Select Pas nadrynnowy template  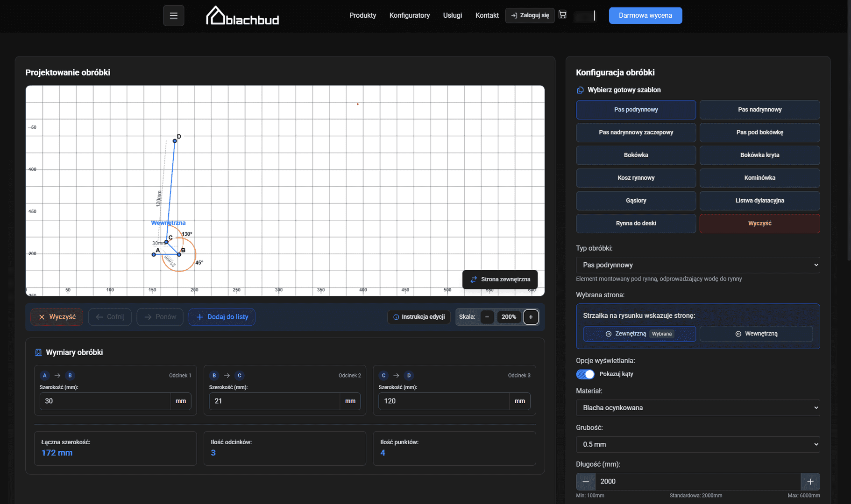point(759,110)
